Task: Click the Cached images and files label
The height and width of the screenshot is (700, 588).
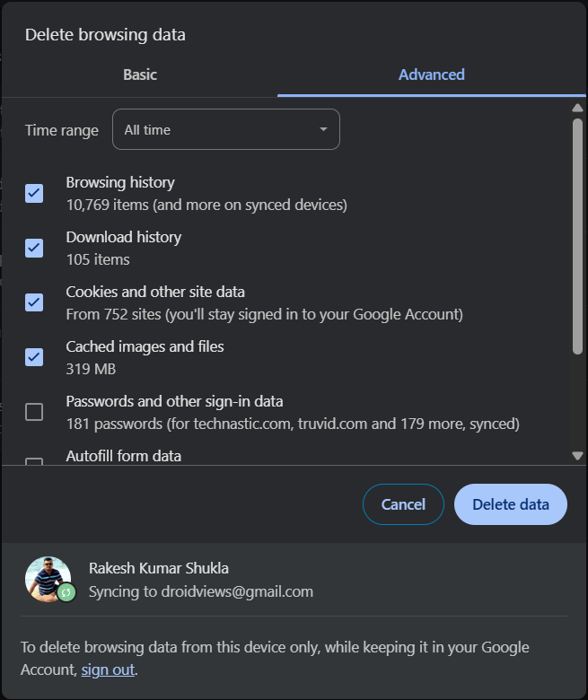Action: pyautogui.click(x=145, y=346)
